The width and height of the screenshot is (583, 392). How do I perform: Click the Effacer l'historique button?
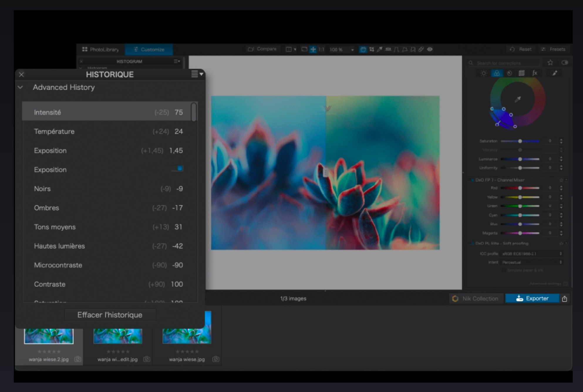pyautogui.click(x=110, y=315)
